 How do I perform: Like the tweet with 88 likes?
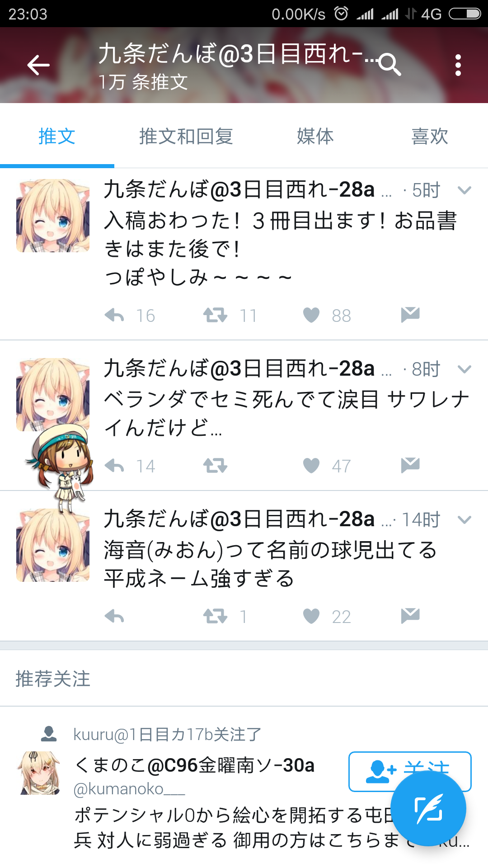311,315
